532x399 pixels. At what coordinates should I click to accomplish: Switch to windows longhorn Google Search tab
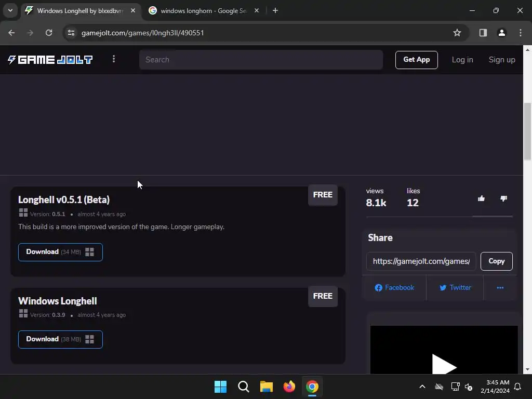tap(204, 11)
